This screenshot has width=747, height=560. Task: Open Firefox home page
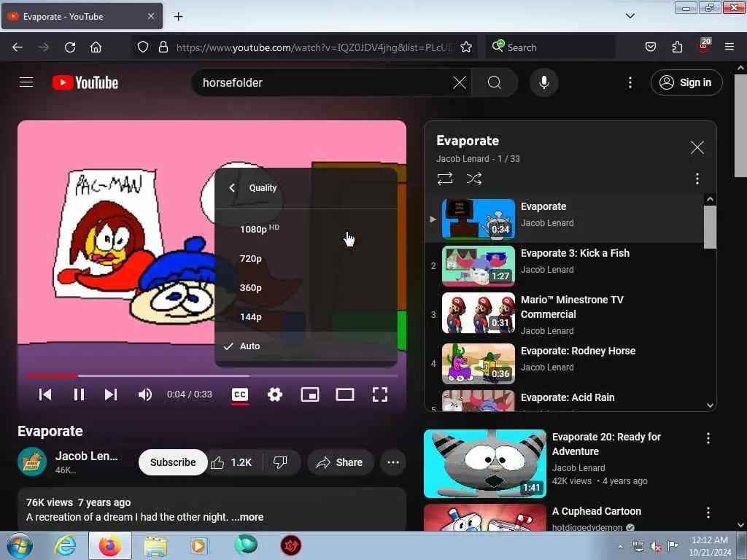tap(96, 47)
